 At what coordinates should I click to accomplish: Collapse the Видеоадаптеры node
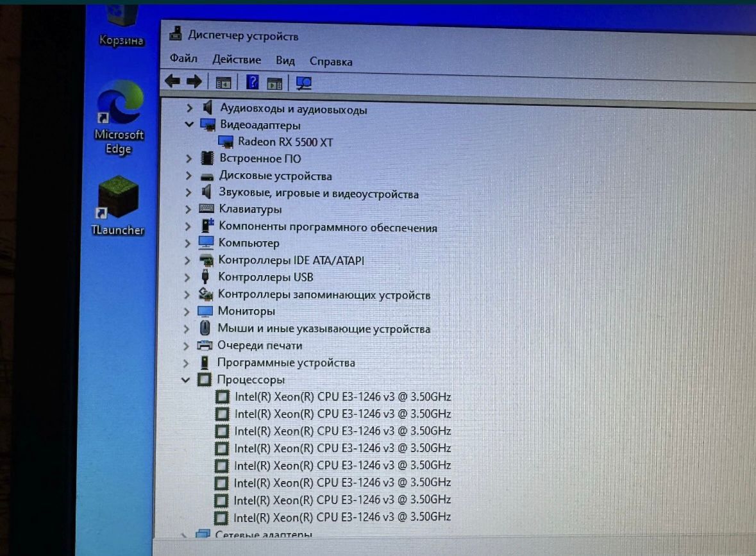[189, 124]
